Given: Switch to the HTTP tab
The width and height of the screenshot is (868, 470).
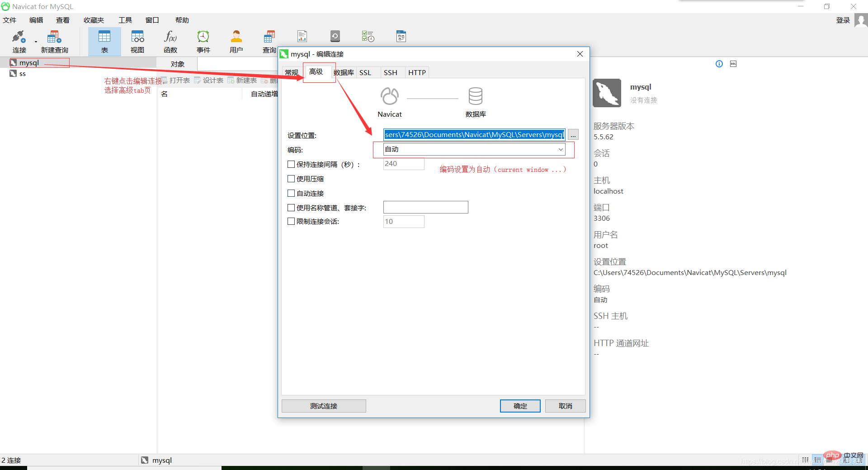Looking at the screenshot, I should tap(417, 73).
